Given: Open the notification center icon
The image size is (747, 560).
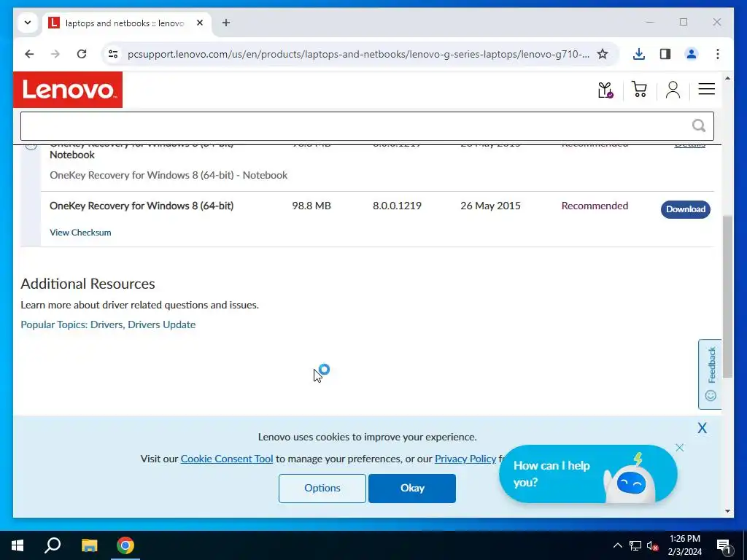Looking at the screenshot, I should 724,545.
